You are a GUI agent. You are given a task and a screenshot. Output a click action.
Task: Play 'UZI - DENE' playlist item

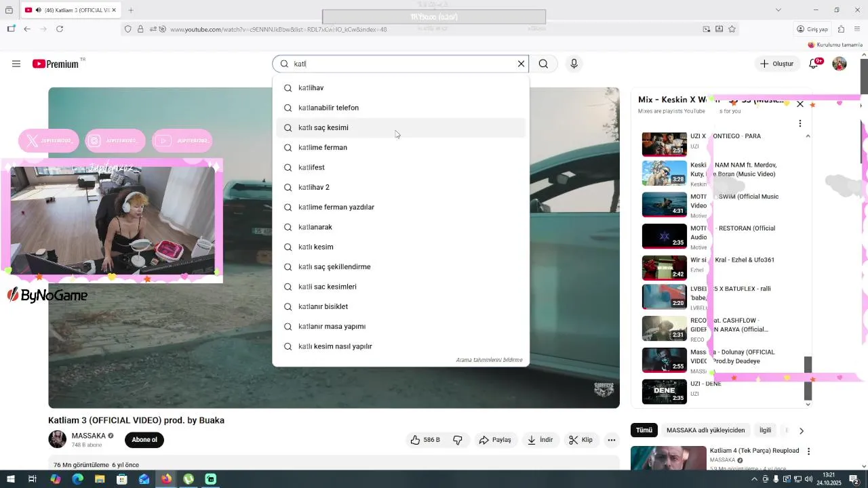(719, 391)
